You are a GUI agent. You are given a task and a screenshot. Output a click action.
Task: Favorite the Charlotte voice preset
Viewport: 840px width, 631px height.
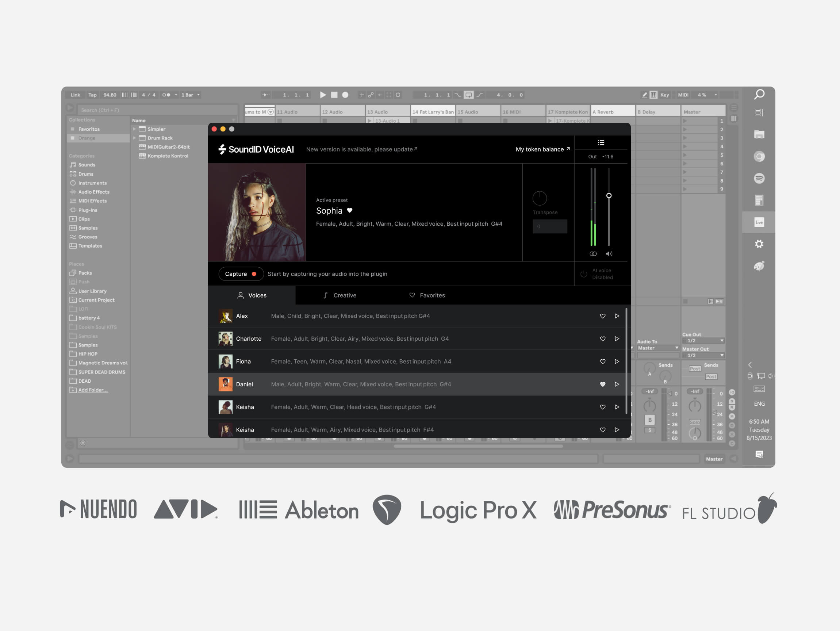603,339
